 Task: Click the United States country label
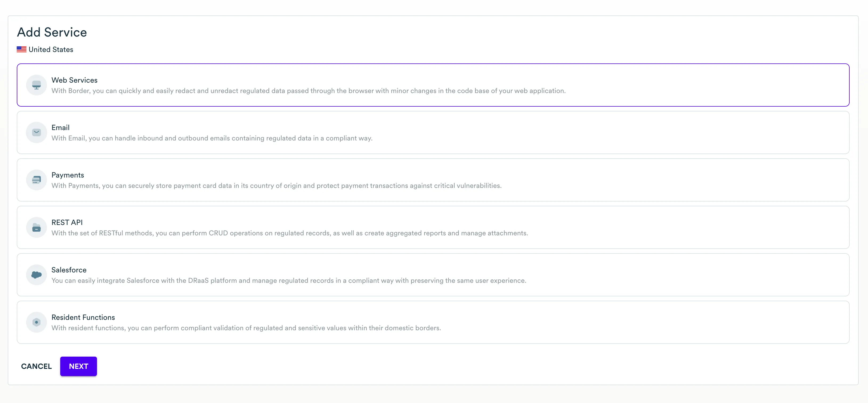[51, 50]
